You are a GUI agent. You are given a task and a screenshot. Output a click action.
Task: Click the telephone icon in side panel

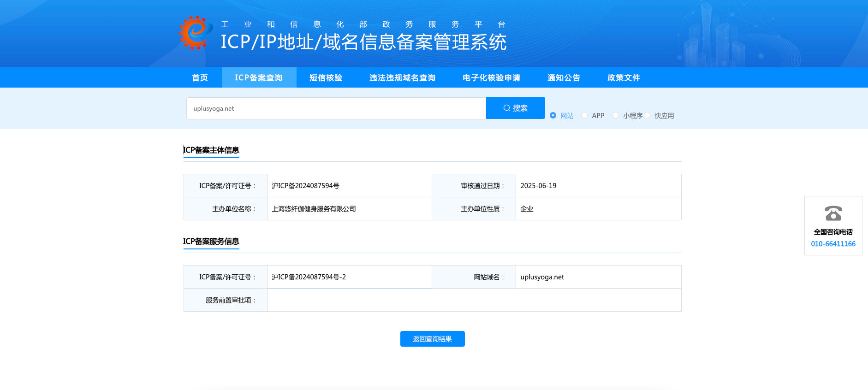[x=833, y=213]
